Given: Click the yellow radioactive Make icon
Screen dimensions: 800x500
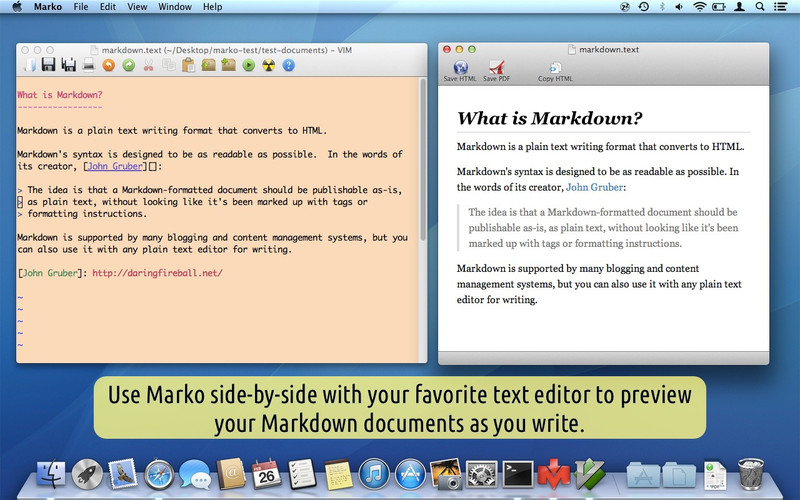Looking at the screenshot, I should [x=268, y=65].
